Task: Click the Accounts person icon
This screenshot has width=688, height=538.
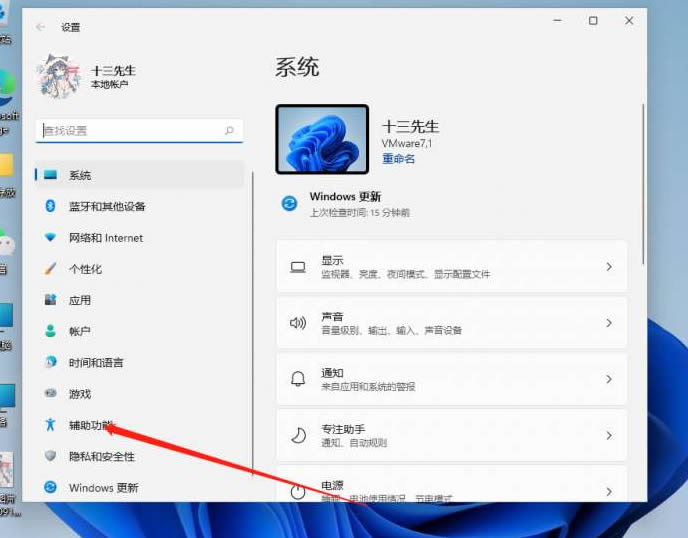Action: 50,331
